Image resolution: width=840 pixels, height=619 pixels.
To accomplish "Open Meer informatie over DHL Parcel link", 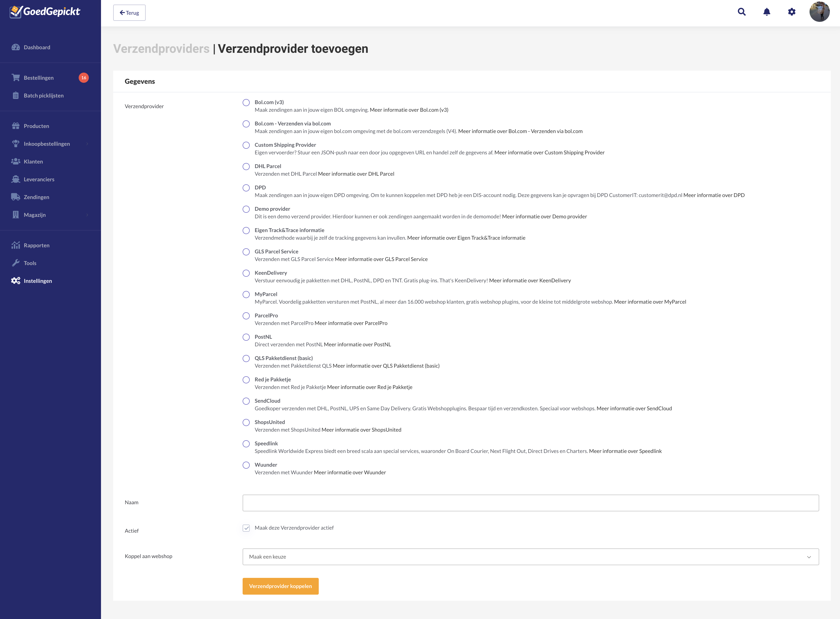I will [x=356, y=174].
